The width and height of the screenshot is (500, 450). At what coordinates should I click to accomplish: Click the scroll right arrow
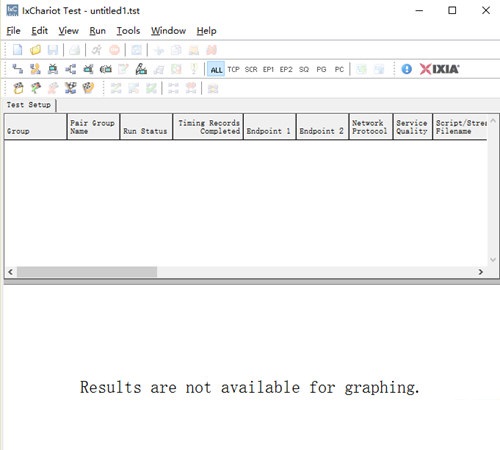coord(480,272)
